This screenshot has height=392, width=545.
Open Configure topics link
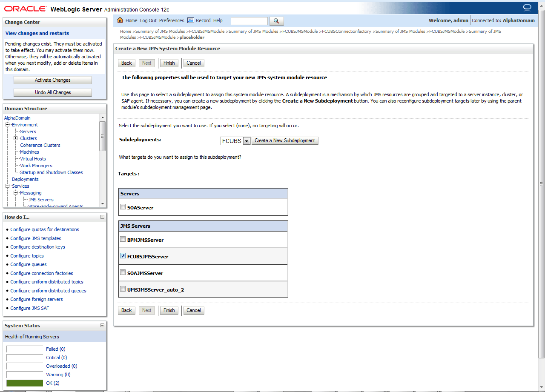[x=27, y=256]
